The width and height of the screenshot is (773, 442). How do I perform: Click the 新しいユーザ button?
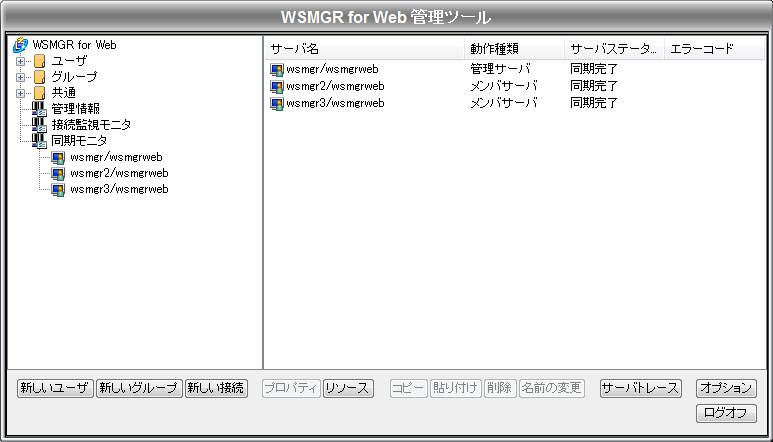click(x=55, y=388)
